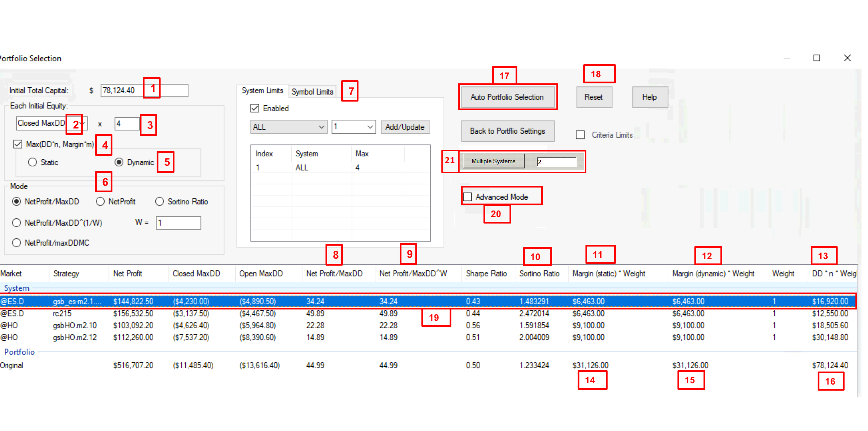Expand the Closed MaxDD dropdown
This screenshot has width=868, height=431.
point(82,124)
